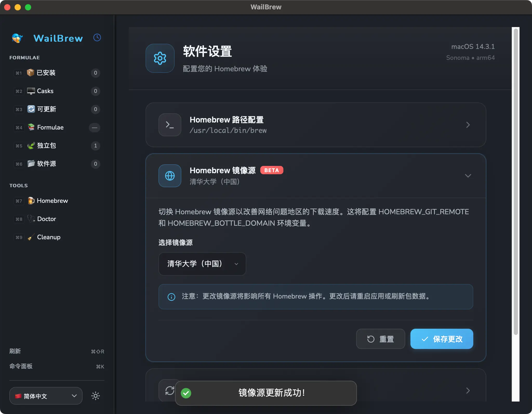Select 独立包 leaves section
Screen dimensions: 532x414
pyautogui.click(x=57, y=146)
